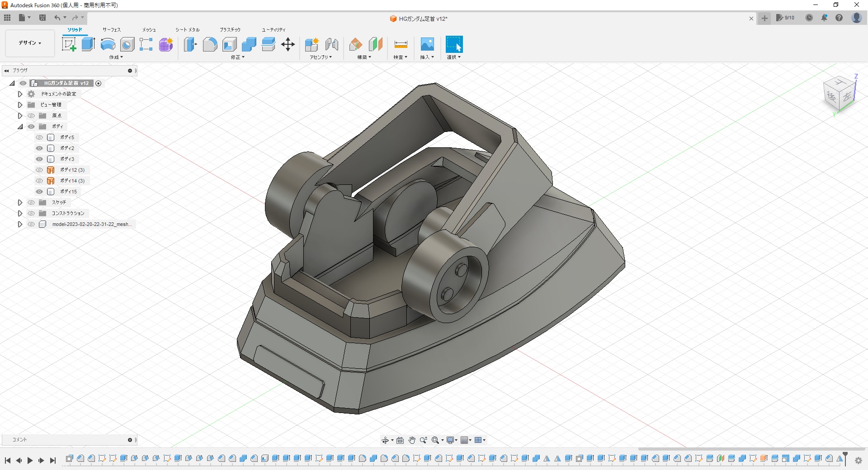Collapse the ボディ folder

point(20,127)
